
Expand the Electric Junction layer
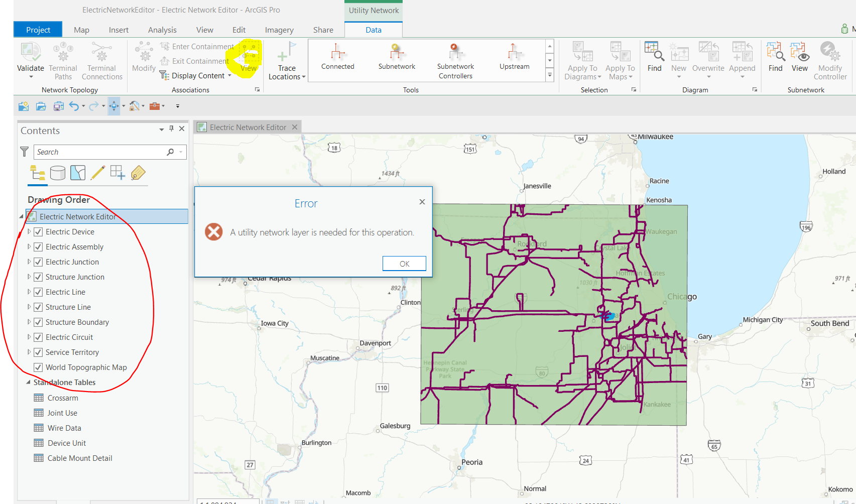click(29, 262)
